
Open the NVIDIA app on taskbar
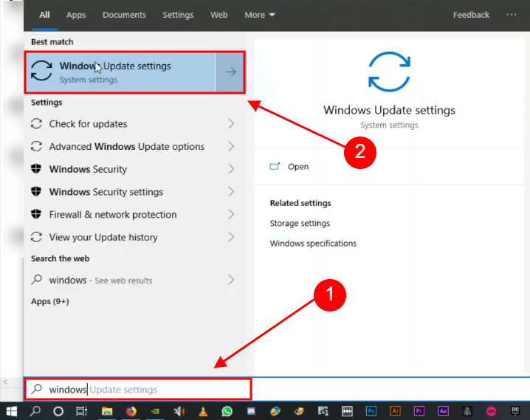[155, 411]
